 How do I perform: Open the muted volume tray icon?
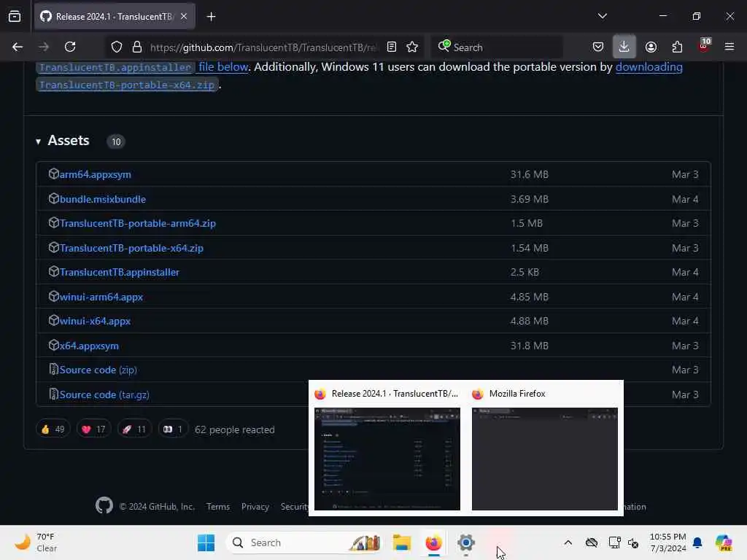coord(634,542)
